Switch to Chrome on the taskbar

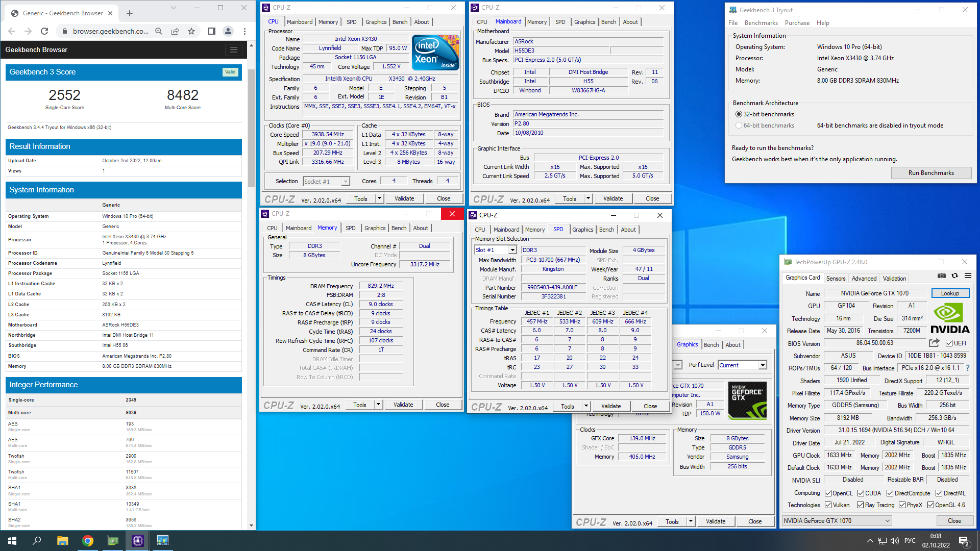88,541
